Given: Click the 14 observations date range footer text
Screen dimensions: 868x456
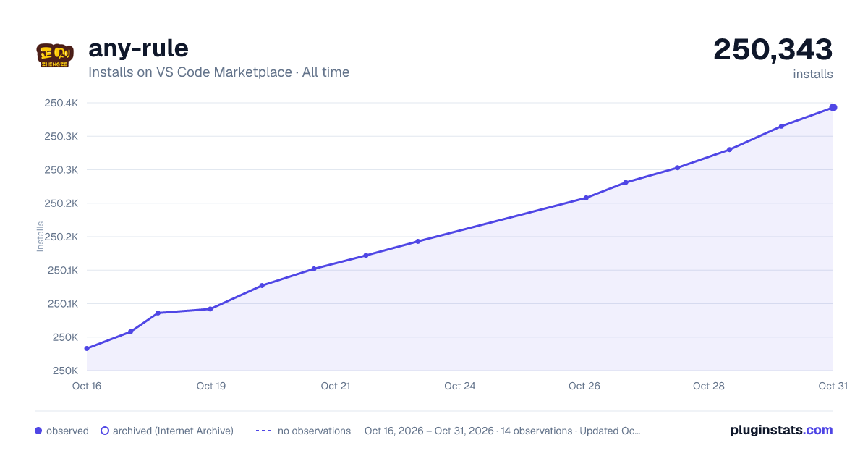Looking at the screenshot, I should [x=503, y=431].
